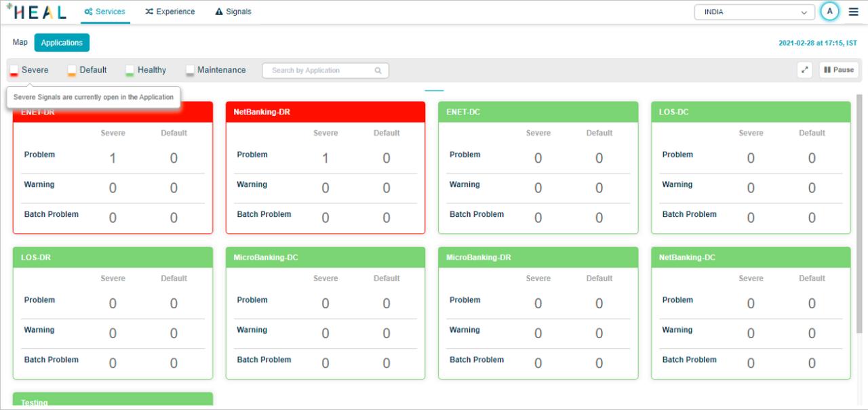
Task: Click inside the Search by Application field
Action: [319, 70]
